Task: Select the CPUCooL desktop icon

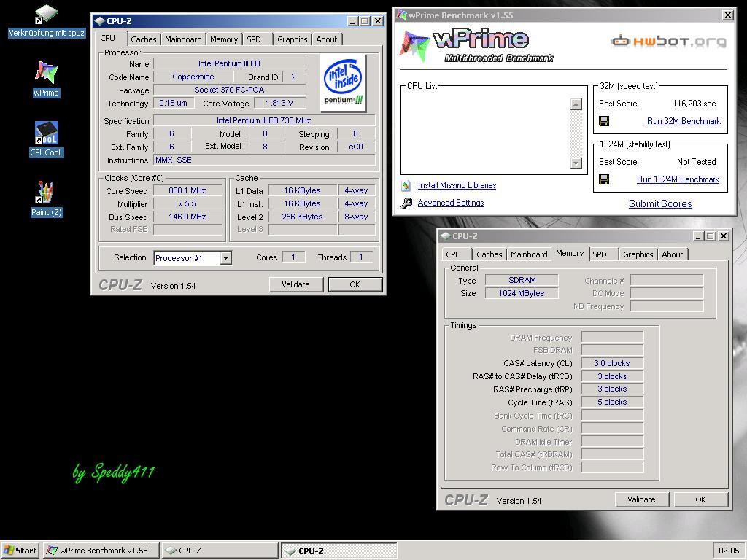Action: point(46,133)
